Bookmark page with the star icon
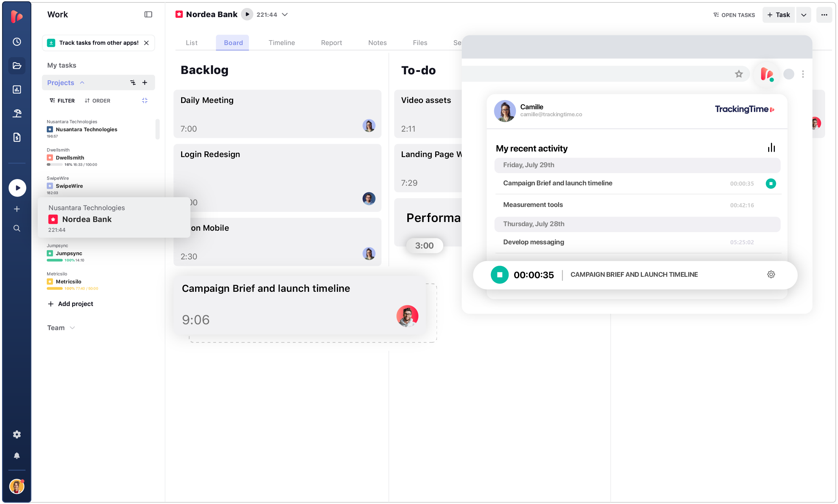The image size is (838, 504). 739,74
